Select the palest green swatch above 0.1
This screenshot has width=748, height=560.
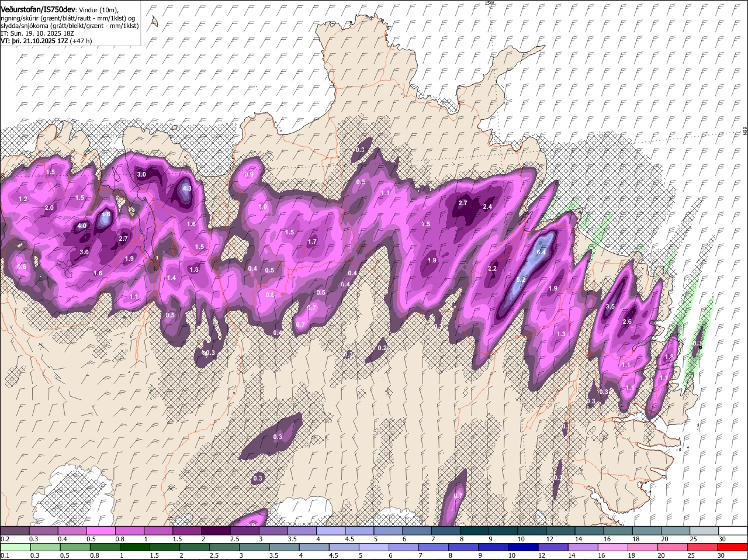tap(15, 547)
